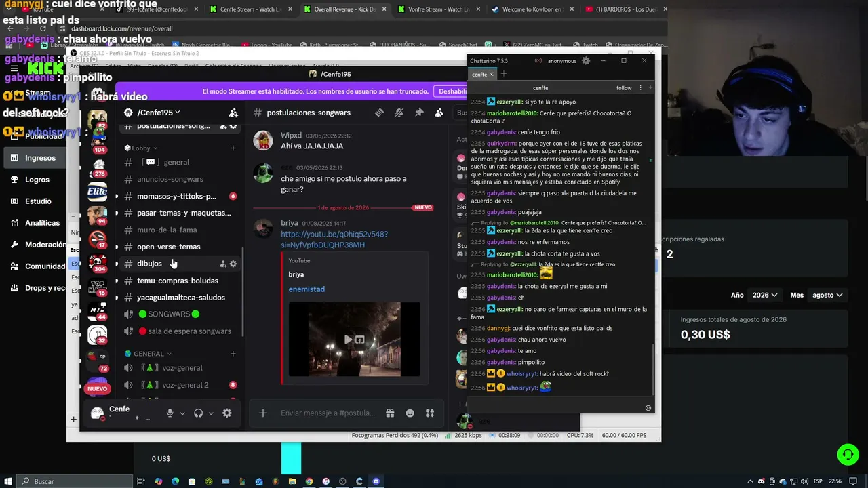The image size is (868, 488).
Task: Click the green Kick support chat button
Action: [848, 454]
